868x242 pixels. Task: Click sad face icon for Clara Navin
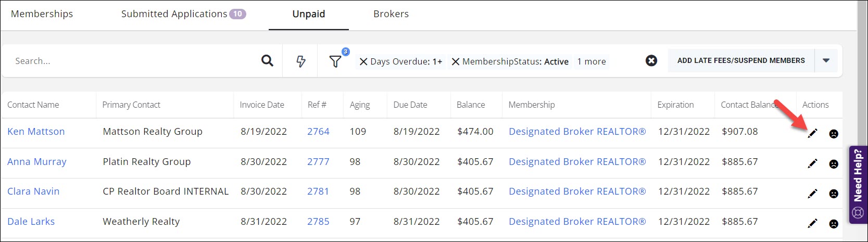pyautogui.click(x=834, y=194)
